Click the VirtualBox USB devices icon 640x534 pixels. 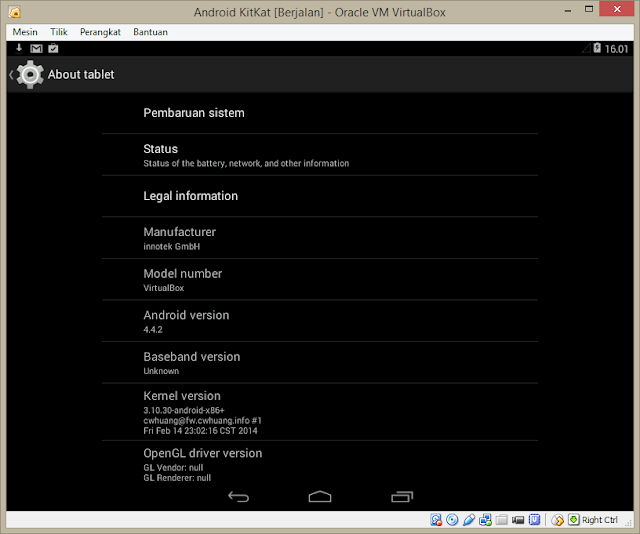[469, 520]
